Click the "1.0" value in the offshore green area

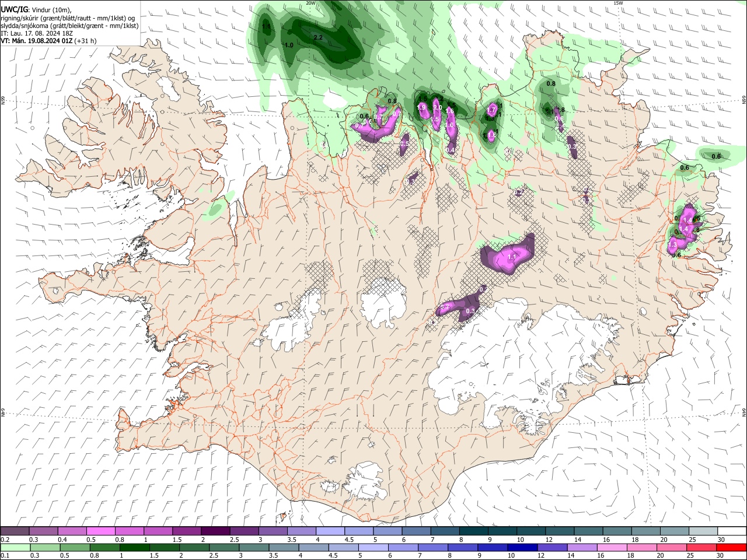tap(288, 45)
